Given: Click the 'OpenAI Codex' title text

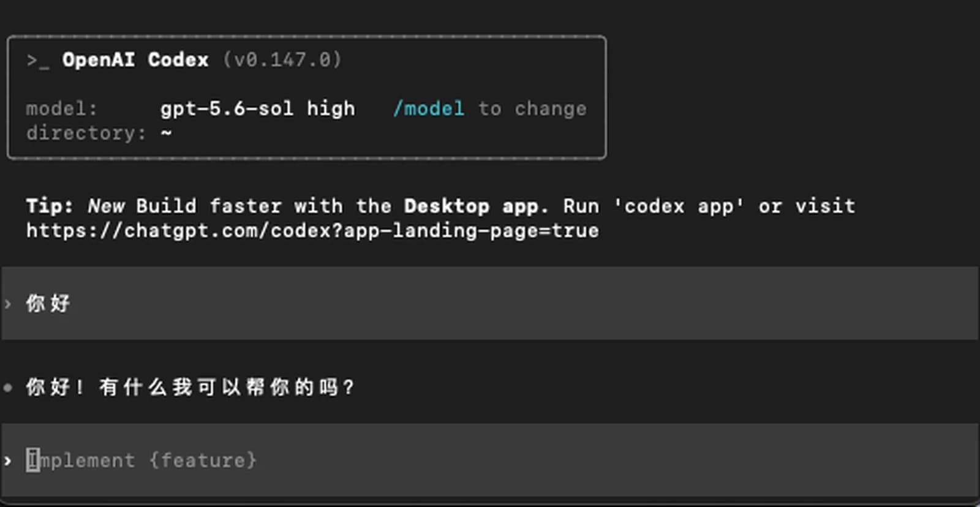Looking at the screenshot, I should click(135, 59).
